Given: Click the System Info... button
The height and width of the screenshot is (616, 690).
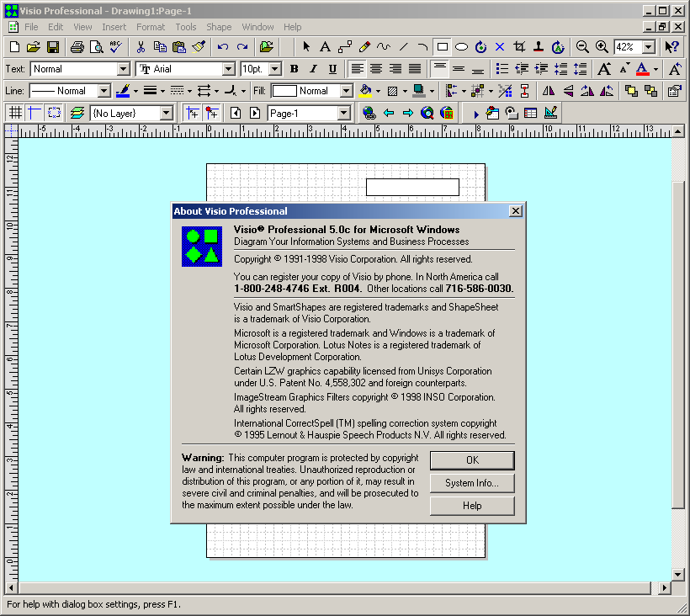Looking at the screenshot, I should [x=472, y=483].
